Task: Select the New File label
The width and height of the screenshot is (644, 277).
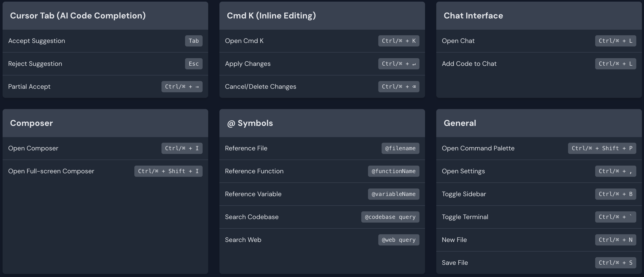Action: (454, 240)
